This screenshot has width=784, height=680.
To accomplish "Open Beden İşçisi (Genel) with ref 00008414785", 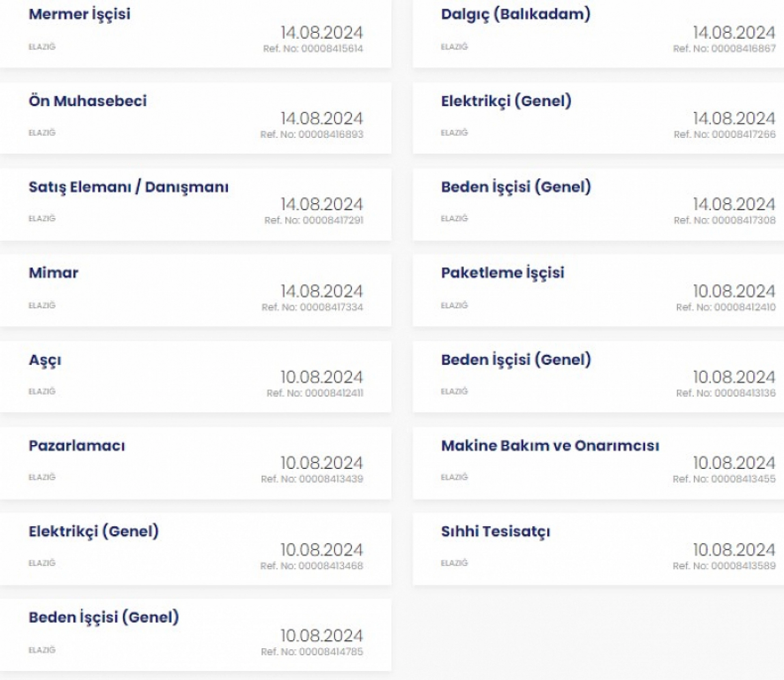I will pyautogui.click(x=103, y=618).
